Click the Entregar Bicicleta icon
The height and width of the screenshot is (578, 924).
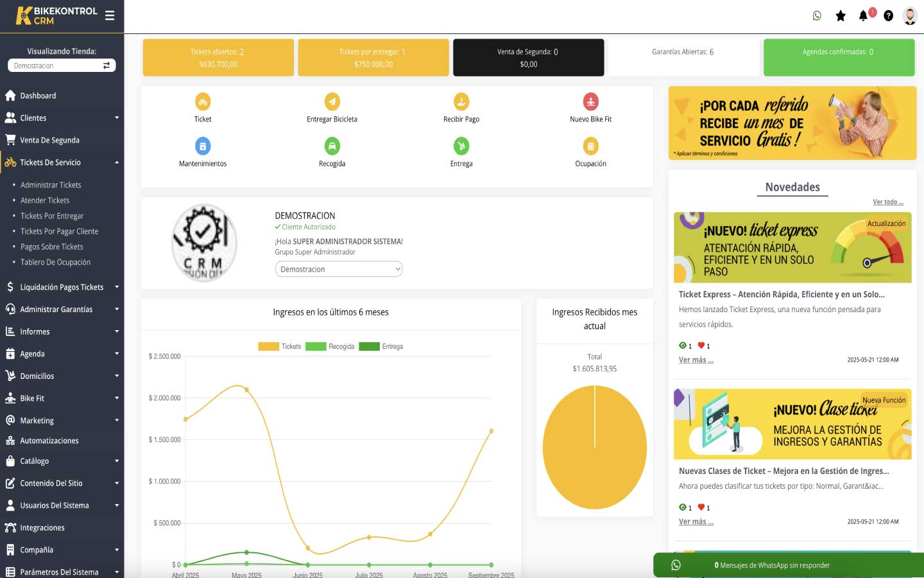(x=332, y=101)
